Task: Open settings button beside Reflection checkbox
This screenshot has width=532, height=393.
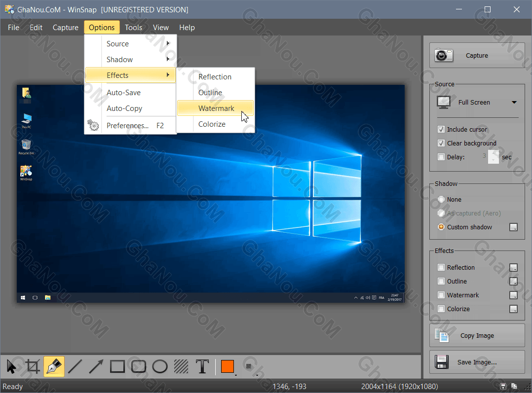Action: (x=513, y=268)
